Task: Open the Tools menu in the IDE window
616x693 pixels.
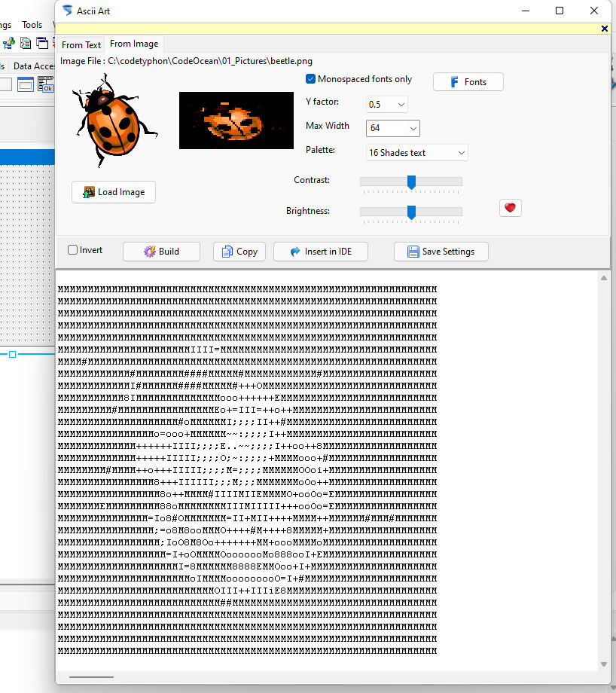Action: 32,25
